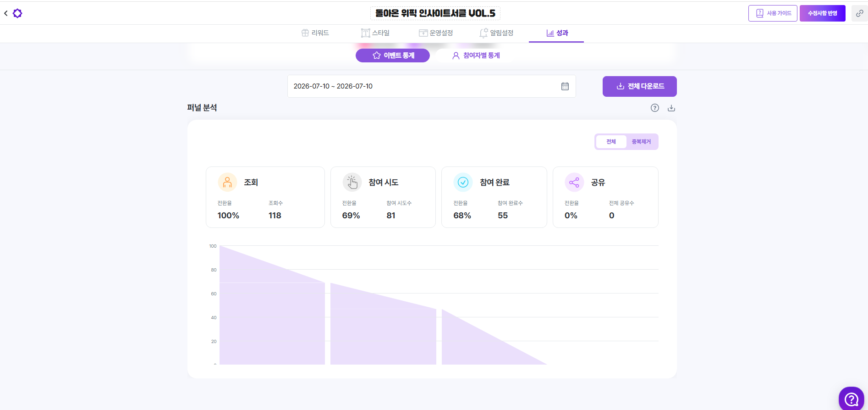Select the 전체 toggle option
The width and height of the screenshot is (868, 410).
pyautogui.click(x=611, y=142)
